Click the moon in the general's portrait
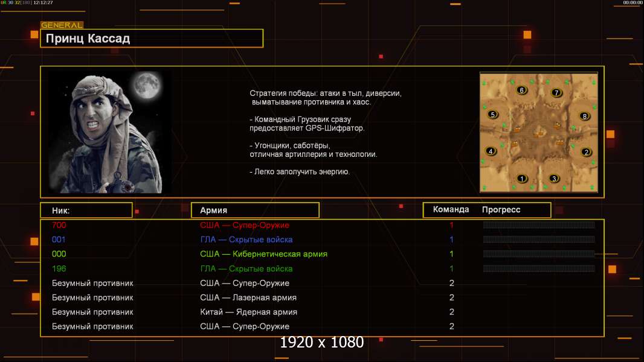 coord(147,85)
